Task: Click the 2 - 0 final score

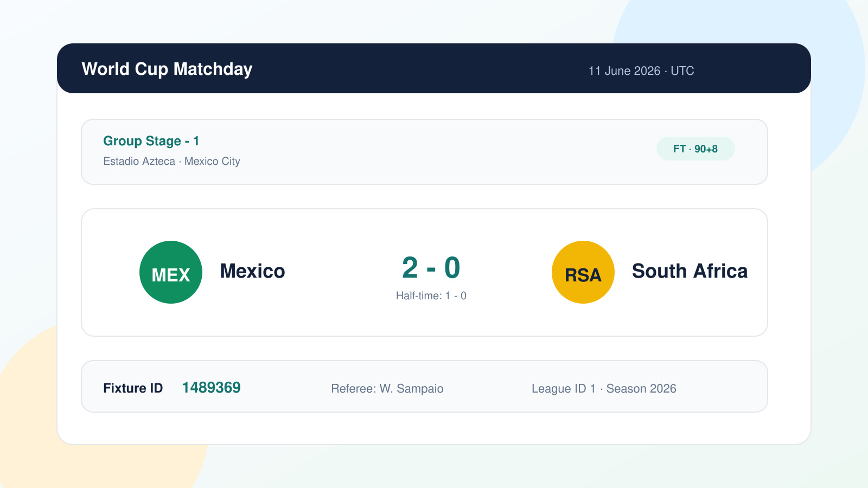Action: (x=431, y=268)
